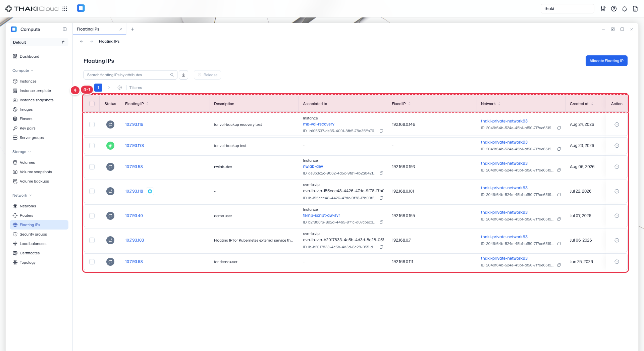Check the 10.7.93.58 row checkbox
The height and width of the screenshot is (351, 644).
92,167
